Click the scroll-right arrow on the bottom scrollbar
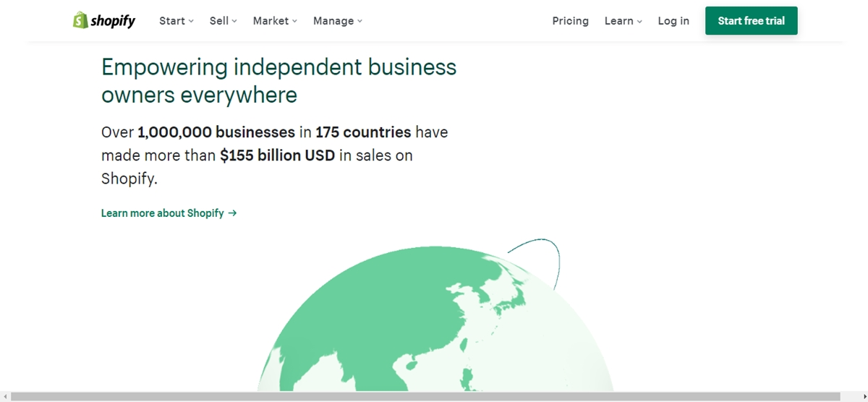This screenshot has width=868, height=402. [x=862, y=396]
